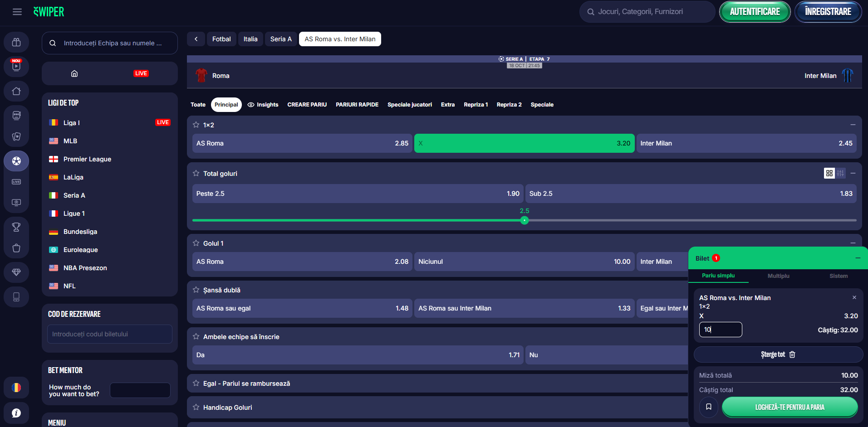This screenshot has height=427, width=868.
Task: Minimize the Bilet bet slip panel
Action: 858,258
